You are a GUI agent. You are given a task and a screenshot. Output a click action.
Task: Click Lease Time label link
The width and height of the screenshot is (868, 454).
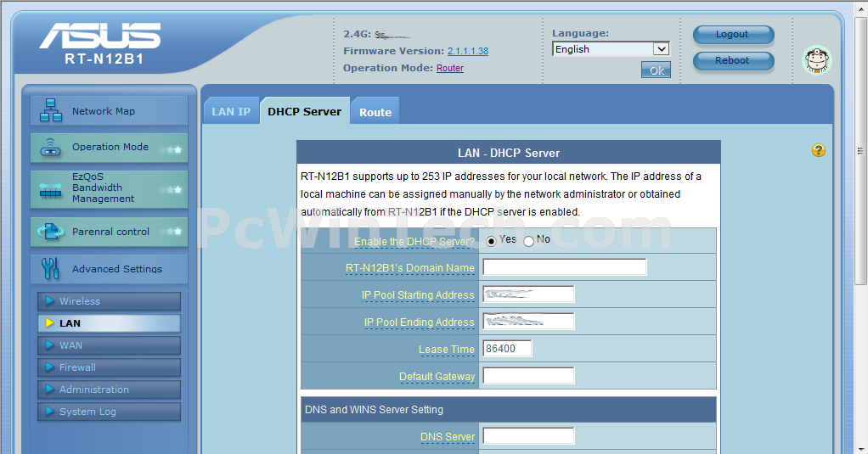pos(446,350)
